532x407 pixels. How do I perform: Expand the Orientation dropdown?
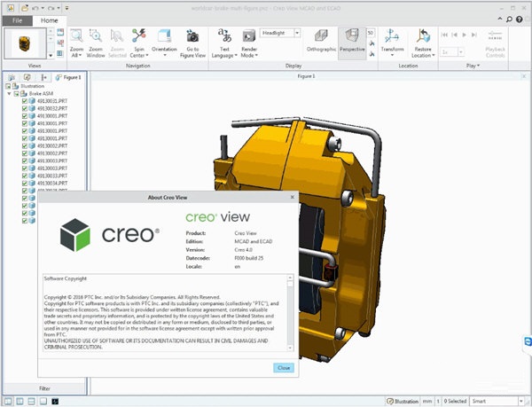[x=166, y=54]
